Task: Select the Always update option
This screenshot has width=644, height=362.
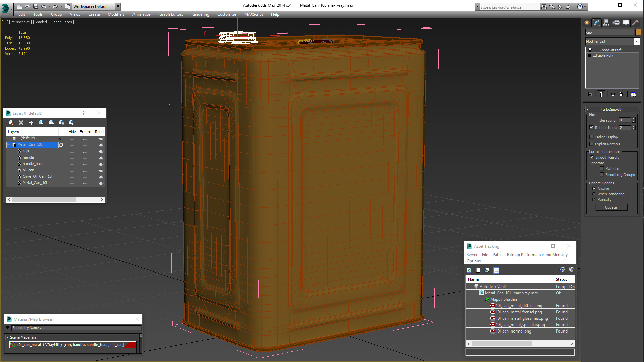Action: (594, 189)
